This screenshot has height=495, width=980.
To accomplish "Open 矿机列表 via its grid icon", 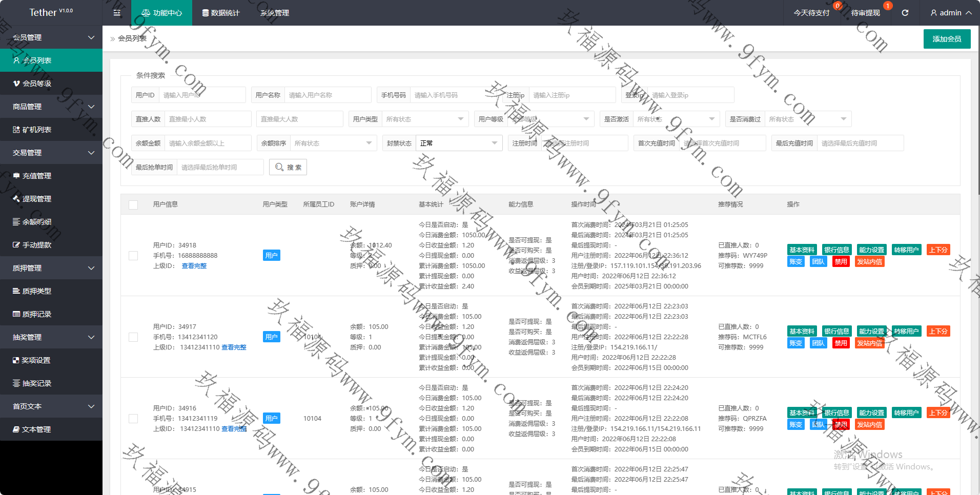I will tap(16, 130).
